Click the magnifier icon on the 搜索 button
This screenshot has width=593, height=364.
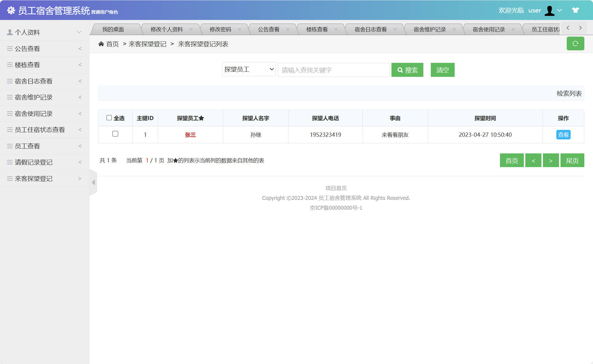click(400, 70)
